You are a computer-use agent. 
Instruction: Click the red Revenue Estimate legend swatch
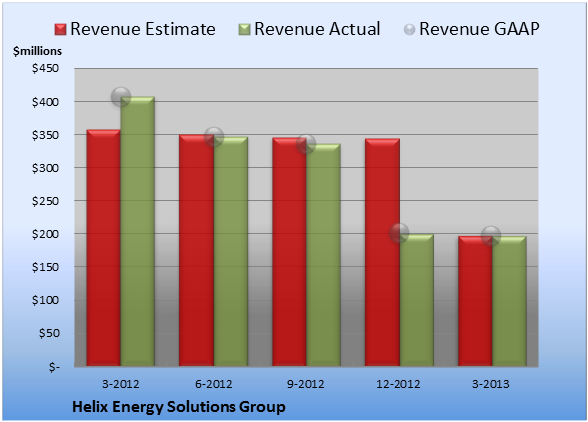(x=60, y=30)
